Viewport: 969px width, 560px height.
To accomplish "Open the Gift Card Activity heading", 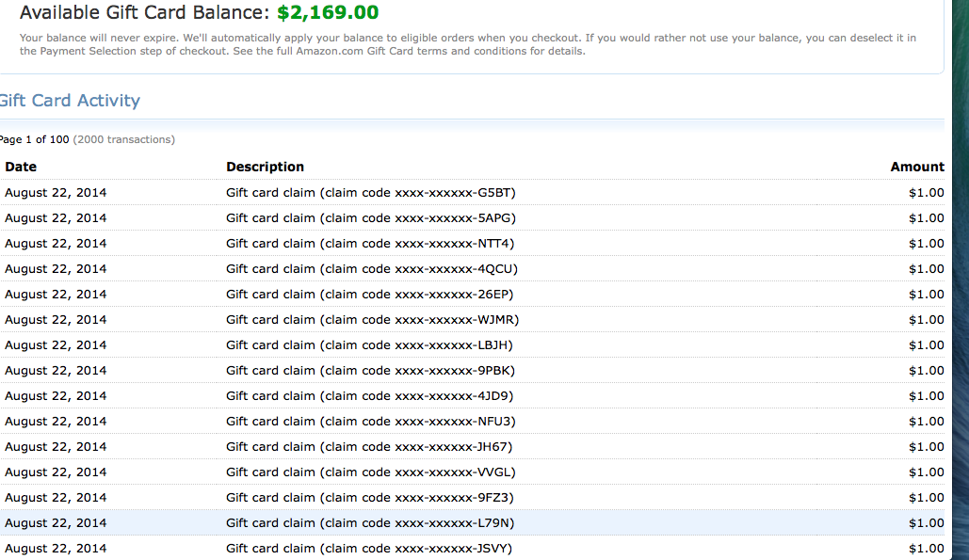I will point(70,101).
